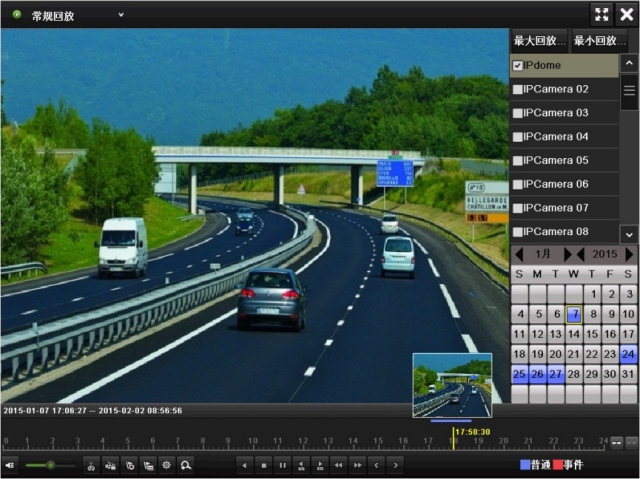Select day 24 in the calendar
Image resolution: width=640 pixels, height=479 pixels.
click(628, 354)
